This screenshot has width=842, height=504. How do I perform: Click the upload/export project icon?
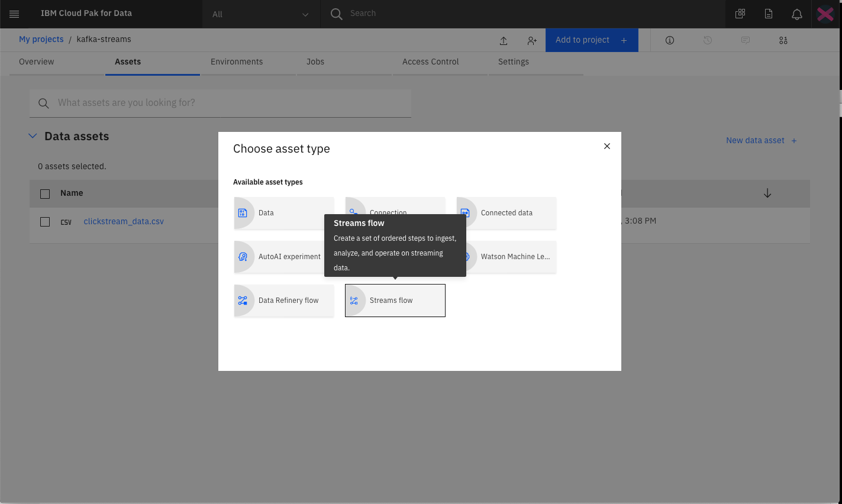click(504, 40)
